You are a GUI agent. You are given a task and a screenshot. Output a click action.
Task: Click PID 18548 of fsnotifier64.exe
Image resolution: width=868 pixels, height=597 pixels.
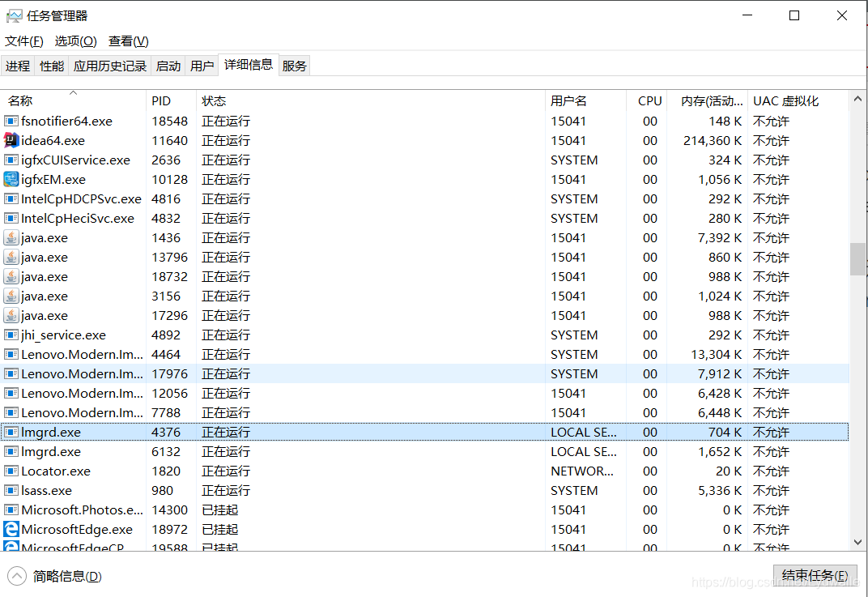(170, 121)
